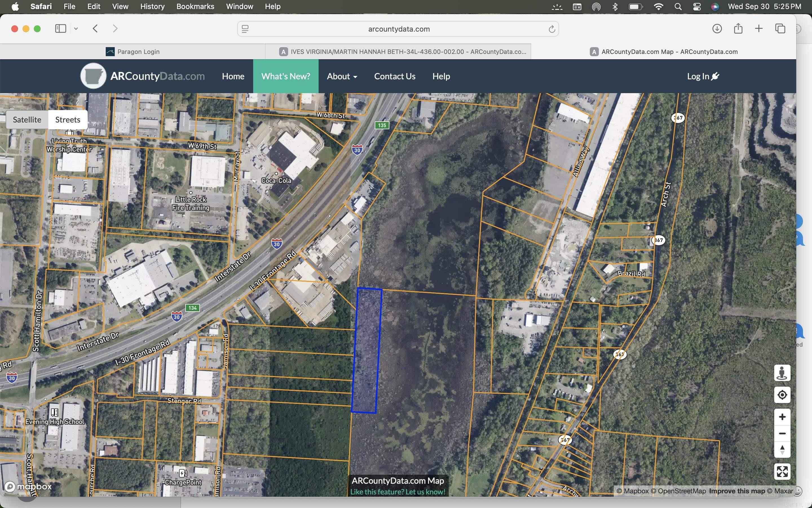Screen dimensions: 812x508
Task: Zoom out on the map with minus
Action: 782,433
